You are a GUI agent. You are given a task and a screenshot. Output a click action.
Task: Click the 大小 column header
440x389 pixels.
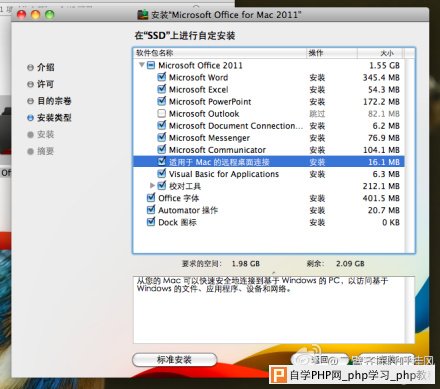click(x=379, y=53)
